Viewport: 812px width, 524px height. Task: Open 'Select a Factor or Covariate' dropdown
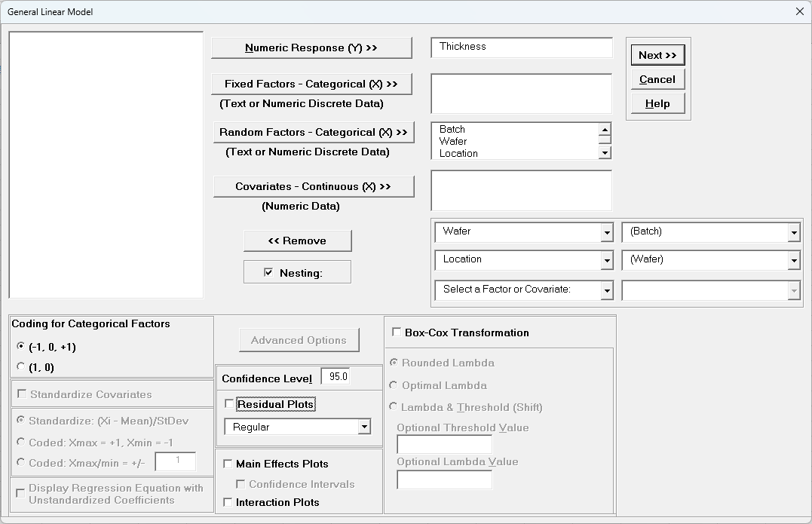coord(607,290)
